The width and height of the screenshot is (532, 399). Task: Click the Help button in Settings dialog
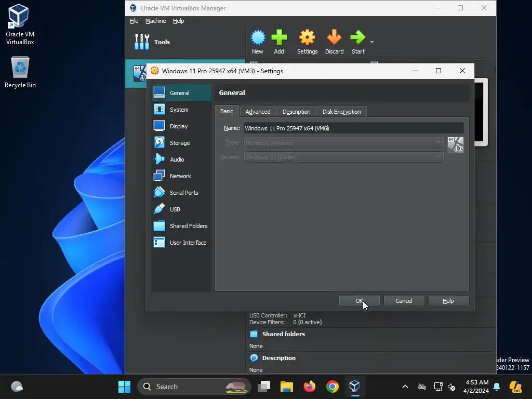coord(448,301)
